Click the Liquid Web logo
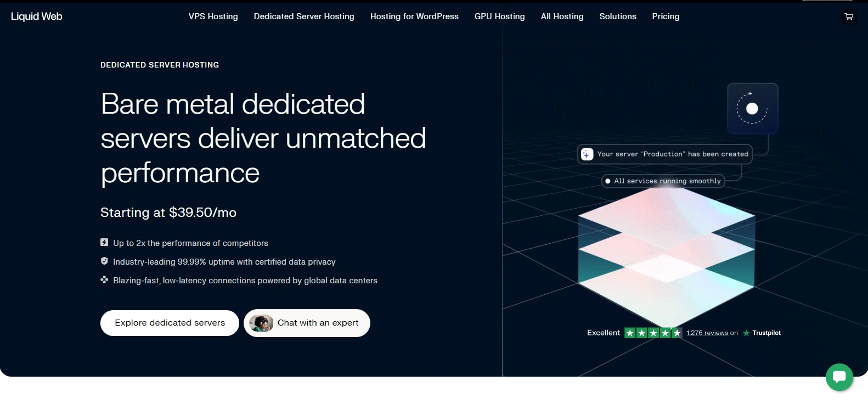Screen dimensions: 868x403 pyautogui.click(x=37, y=16)
